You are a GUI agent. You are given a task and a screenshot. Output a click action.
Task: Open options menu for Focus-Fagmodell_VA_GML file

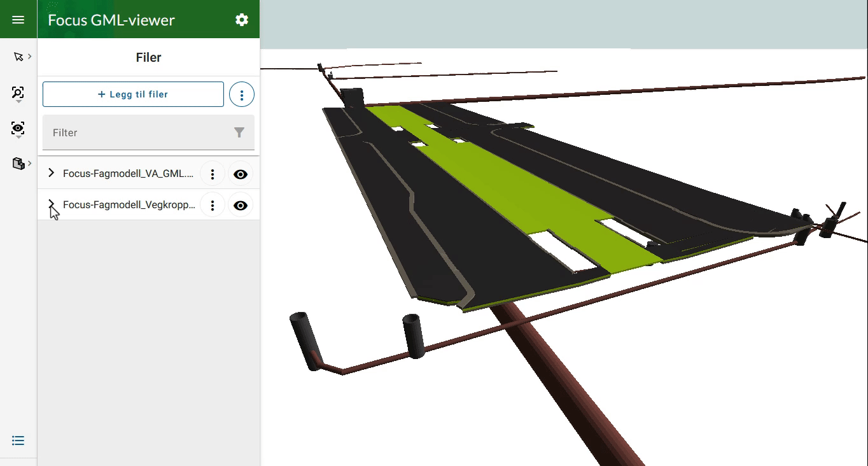(x=213, y=174)
